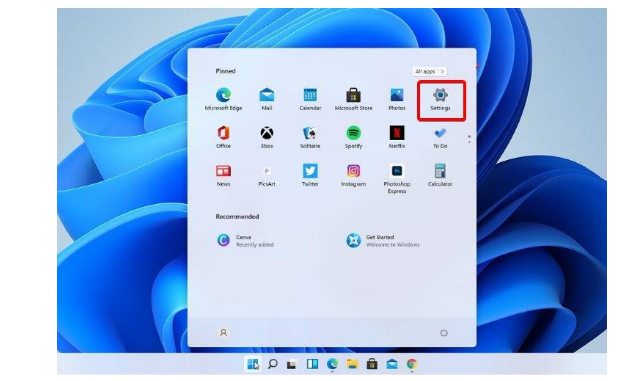Launch the Mail app
641x381 pixels.
267,99
